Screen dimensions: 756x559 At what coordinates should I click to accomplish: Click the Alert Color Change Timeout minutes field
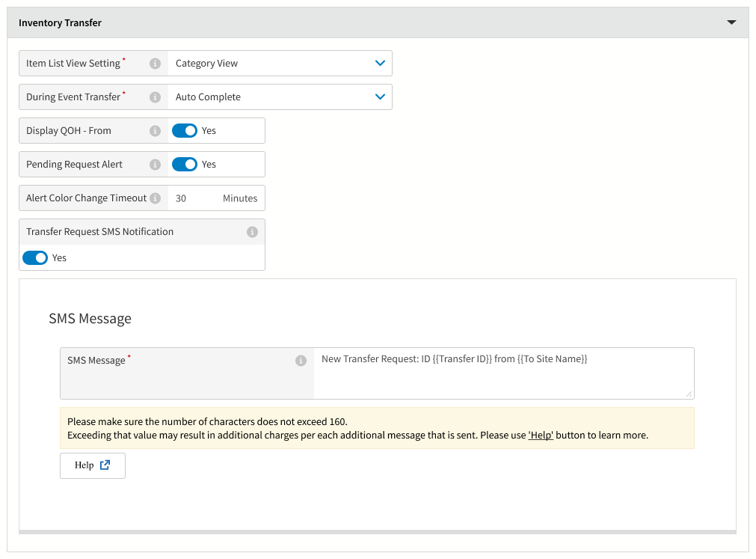click(194, 198)
